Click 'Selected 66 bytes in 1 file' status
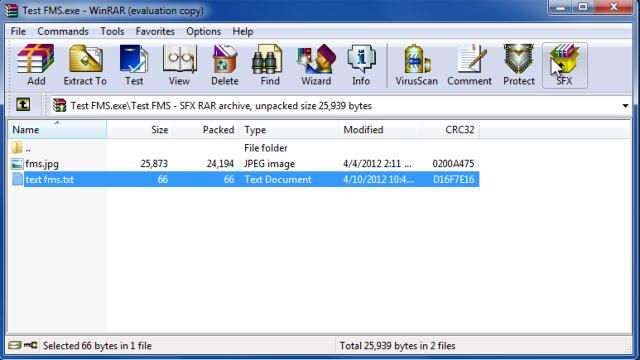The height and width of the screenshot is (360, 640). point(97,346)
